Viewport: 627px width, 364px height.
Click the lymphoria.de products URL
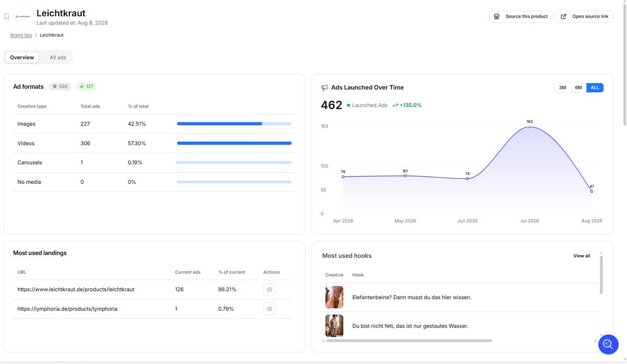67,309
